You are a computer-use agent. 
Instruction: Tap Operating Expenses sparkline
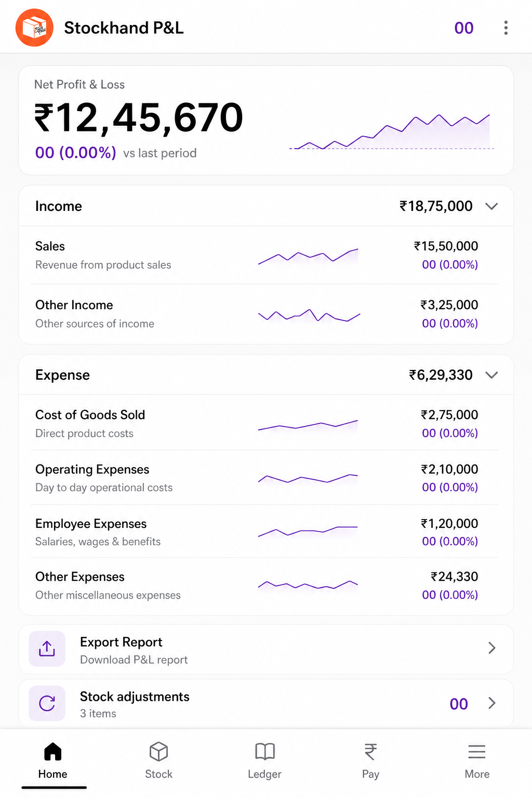308,478
